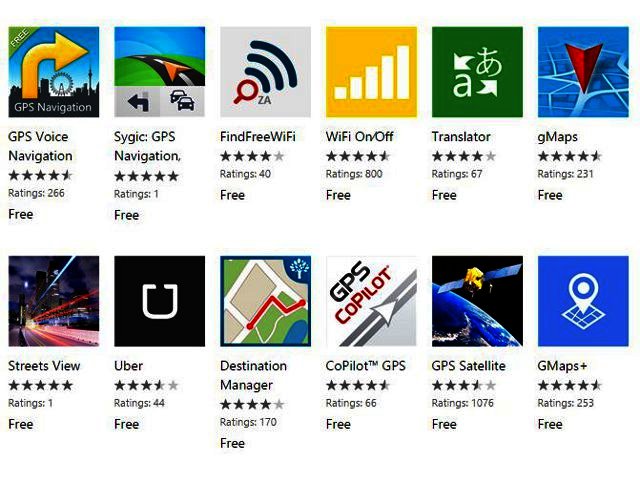Image resolution: width=640 pixels, height=480 pixels.
Task: Open the FindFreeWiFi app icon
Action: coord(265,72)
